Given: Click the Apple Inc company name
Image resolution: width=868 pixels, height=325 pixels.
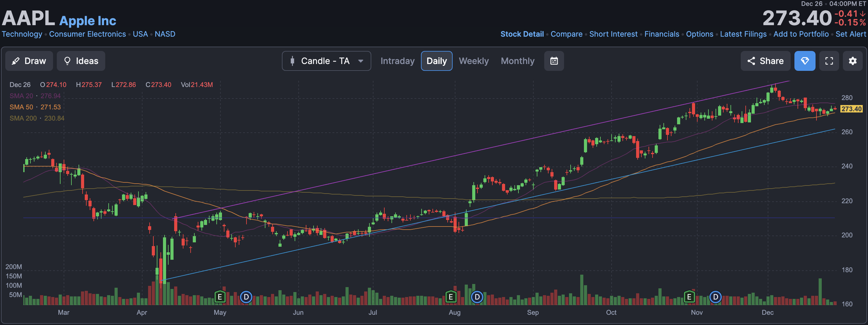Looking at the screenshot, I should click(x=88, y=21).
